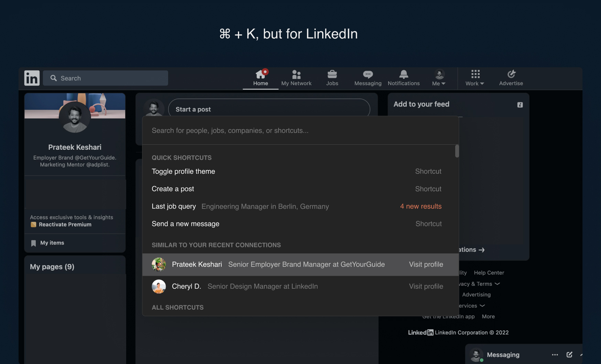Screen dimensions: 601x364
Task: Click the Shortcut label for Toggle profile theme
Action: coord(428,171)
